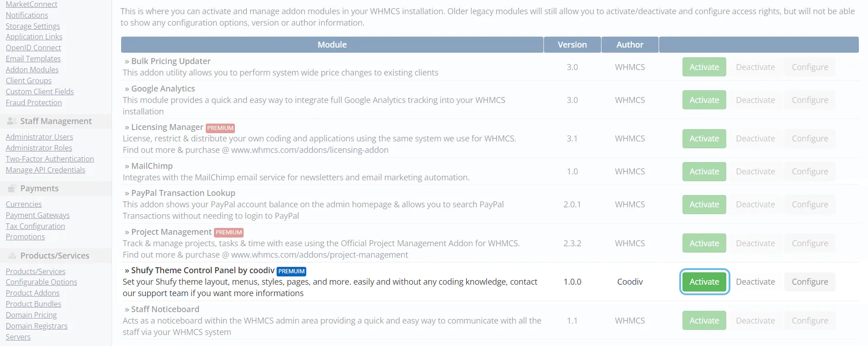This screenshot has width=868, height=346.
Task: Click the Payments coins icon
Action: point(12,189)
